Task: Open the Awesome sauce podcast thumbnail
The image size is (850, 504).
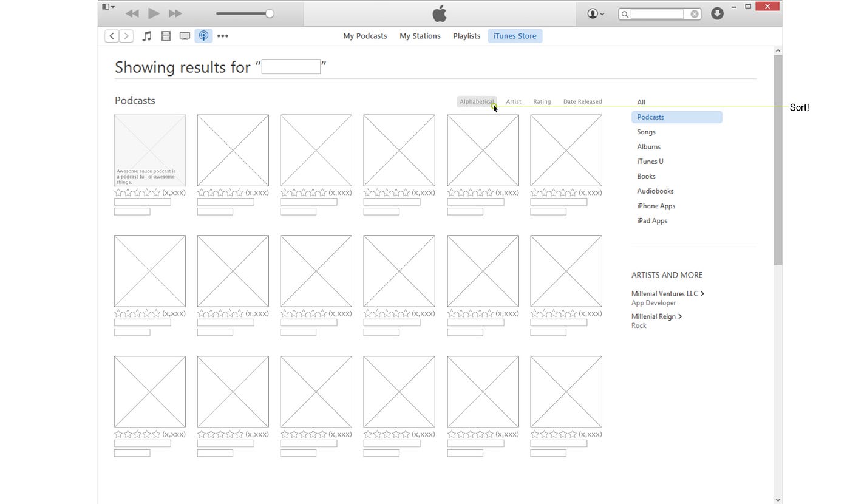Action: (150, 151)
